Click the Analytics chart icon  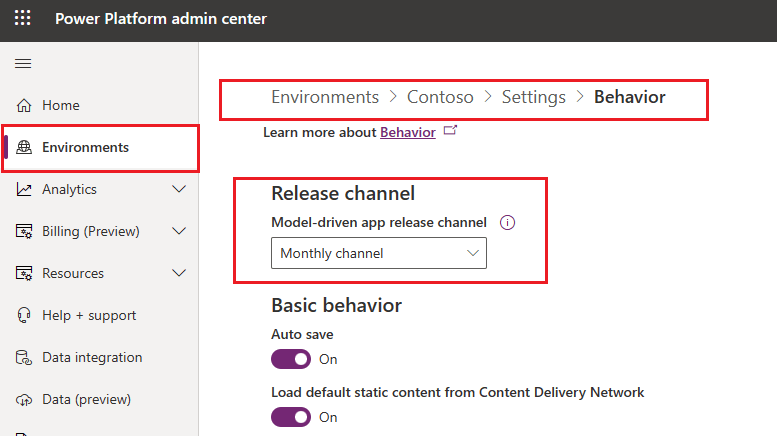pos(24,189)
